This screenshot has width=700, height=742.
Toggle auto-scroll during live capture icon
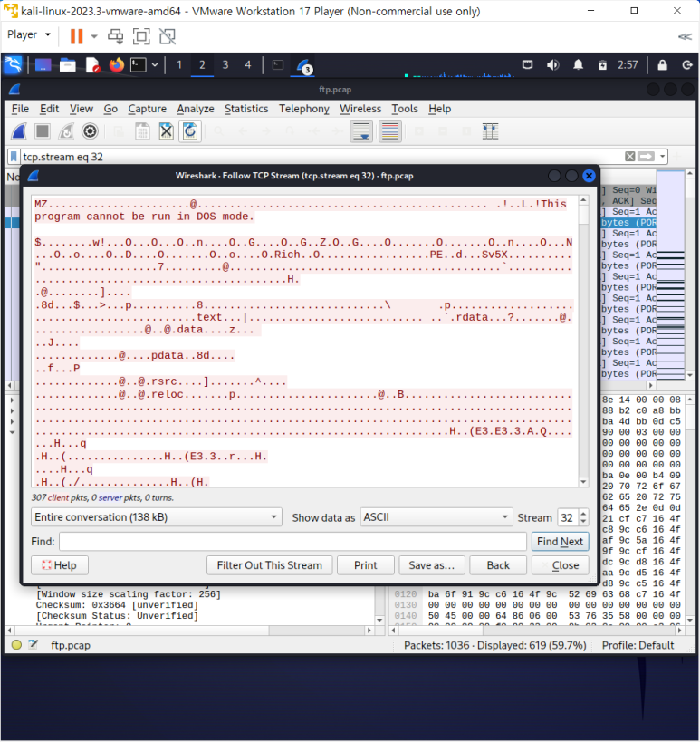coord(361,131)
